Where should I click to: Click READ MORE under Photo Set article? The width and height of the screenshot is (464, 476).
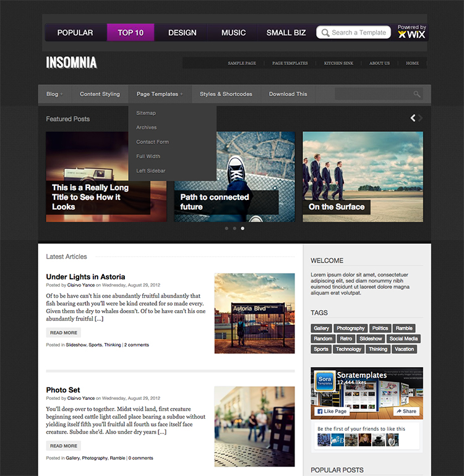pyautogui.click(x=64, y=446)
